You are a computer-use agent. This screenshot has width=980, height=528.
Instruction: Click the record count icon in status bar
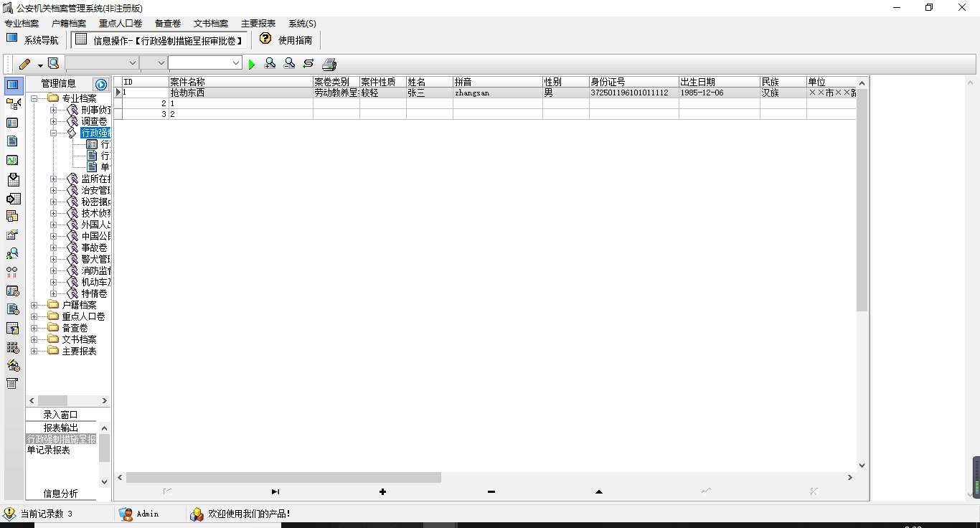pyautogui.click(x=9, y=514)
